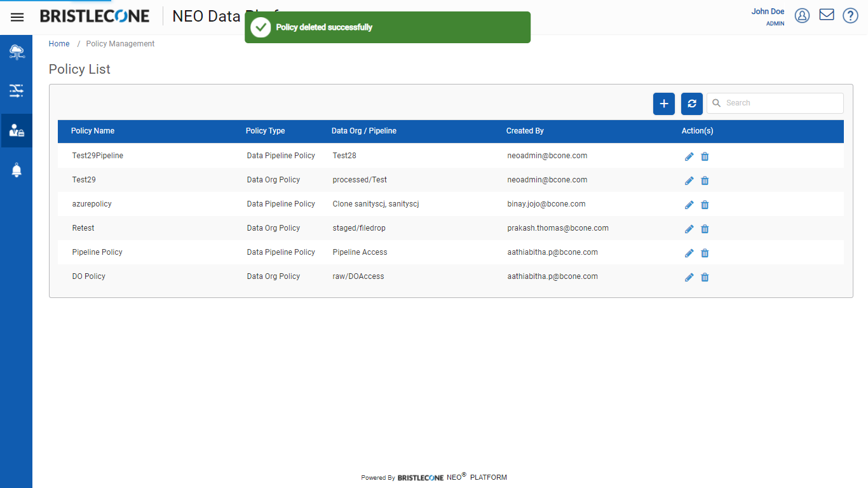Delete the azurepolicy row
The height and width of the screenshot is (488, 868).
(x=705, y=205)
